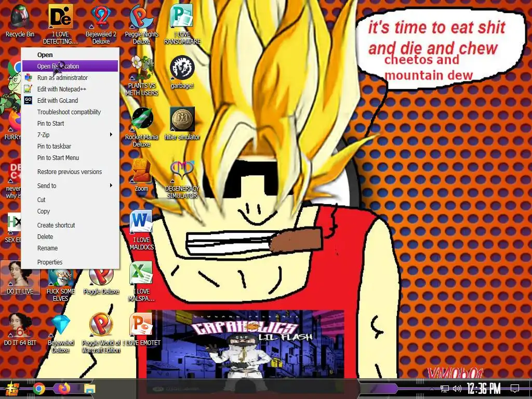Choose Copy in the context menu
This screenshot has height=399, width=532.
pyautogui.click(x=70, y=211)
